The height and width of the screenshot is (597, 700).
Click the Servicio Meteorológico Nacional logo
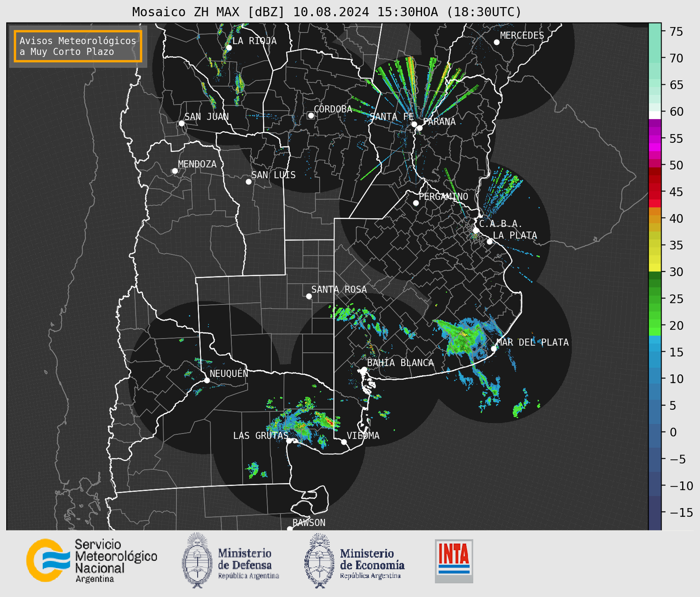point(92,561)
